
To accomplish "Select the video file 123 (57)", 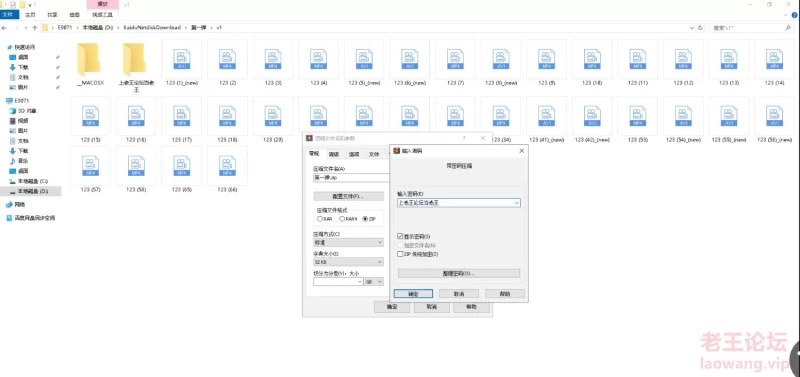I will click(90, 169).
